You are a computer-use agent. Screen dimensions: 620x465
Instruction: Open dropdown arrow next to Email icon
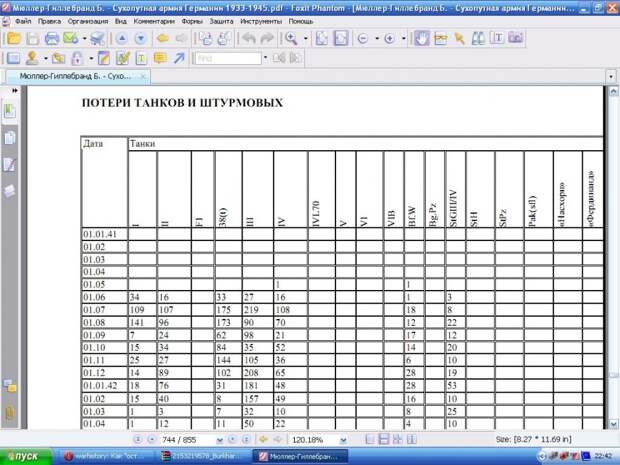[x=85, y=38]
